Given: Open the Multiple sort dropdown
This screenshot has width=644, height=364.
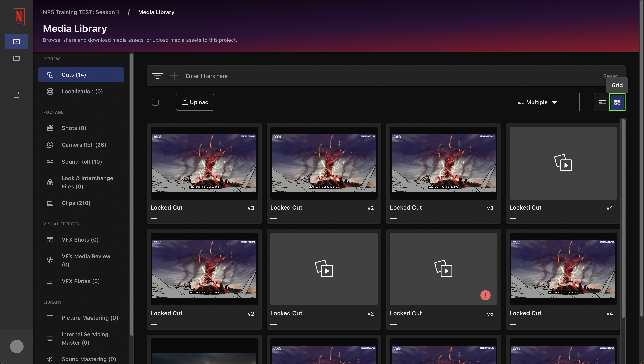Looking at the screenshot, I should (537, 102).
